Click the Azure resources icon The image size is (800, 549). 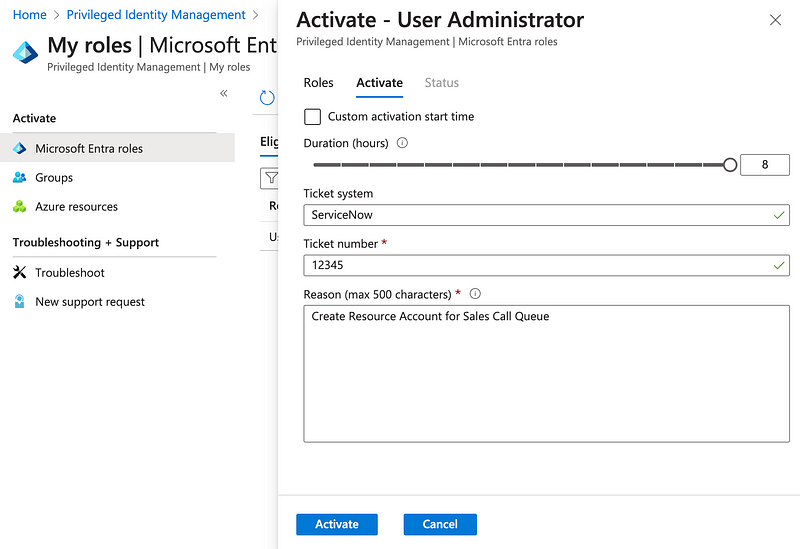click(x=19, y=207)
